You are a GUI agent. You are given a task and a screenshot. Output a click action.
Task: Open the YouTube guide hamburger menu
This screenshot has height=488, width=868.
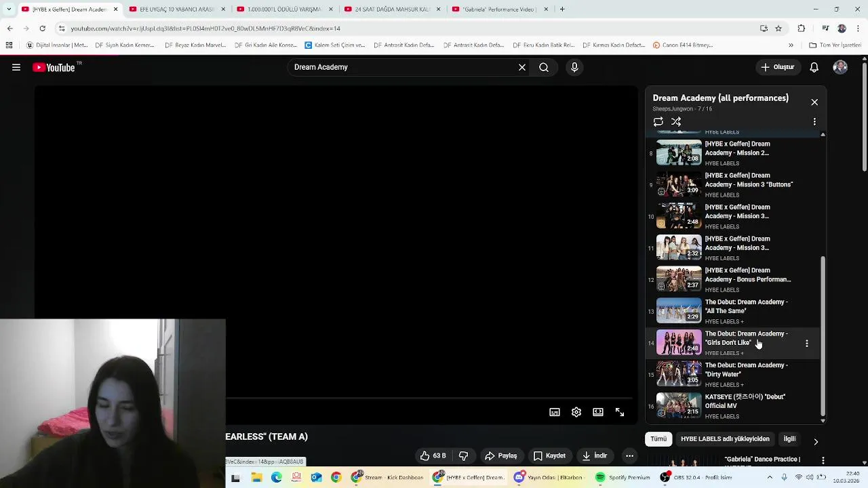point(16,67)
